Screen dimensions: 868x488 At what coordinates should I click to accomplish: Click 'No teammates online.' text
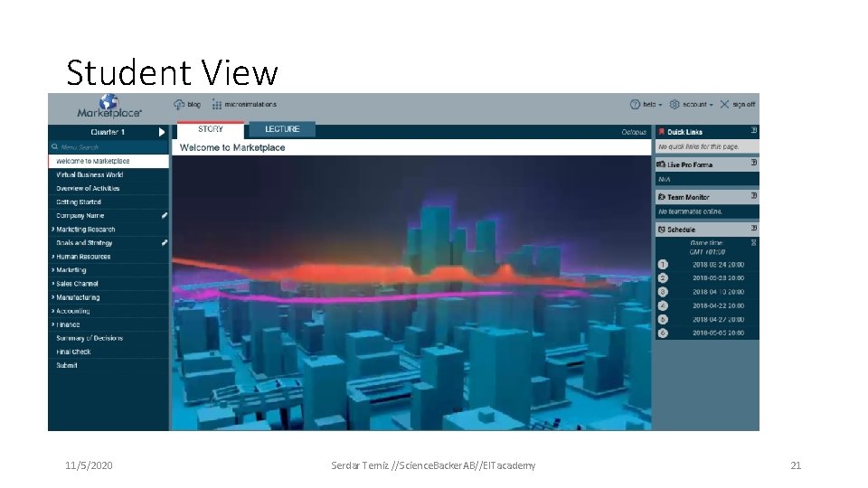(690, 211)
